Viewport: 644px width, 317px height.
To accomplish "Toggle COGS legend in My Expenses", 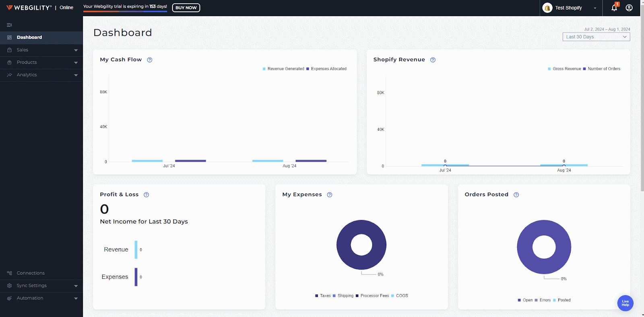I will coord(401,296).
